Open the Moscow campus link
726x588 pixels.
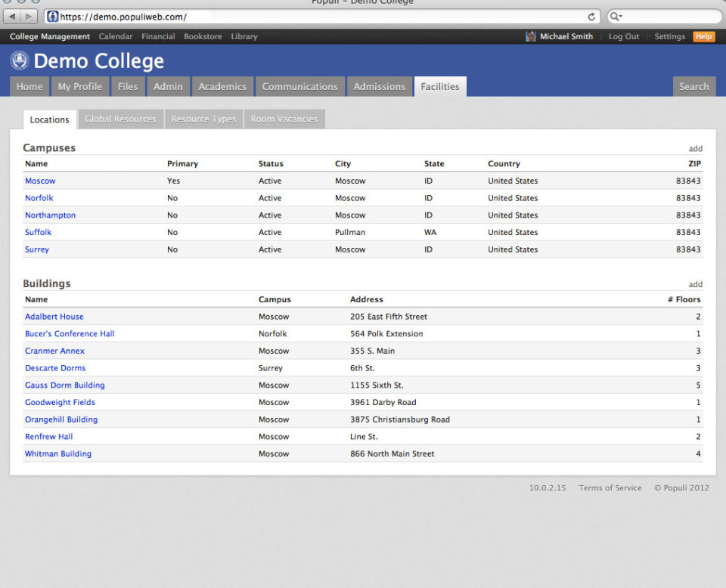[40, 181]
